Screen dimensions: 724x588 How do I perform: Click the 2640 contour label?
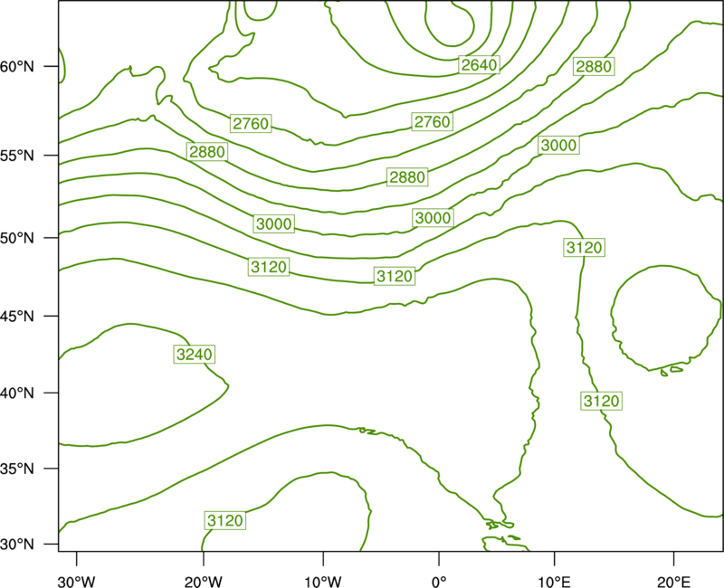480,65
